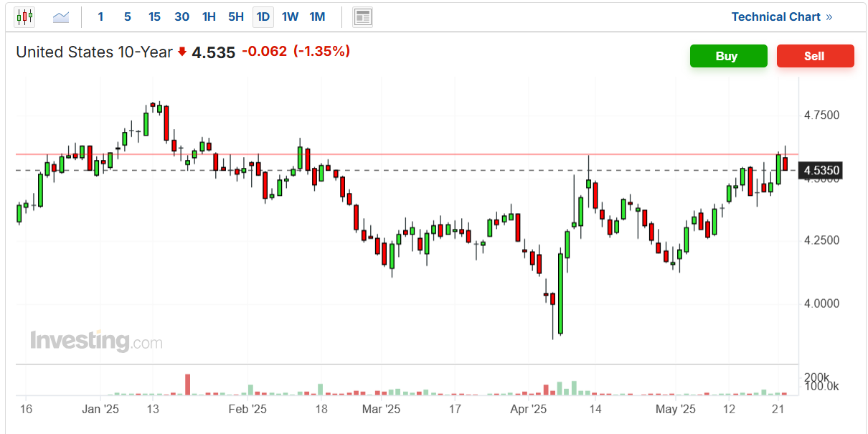Open the news panel icon in toolbar
The height and width of the screenshot is (434, 868).
coord(363,16)
